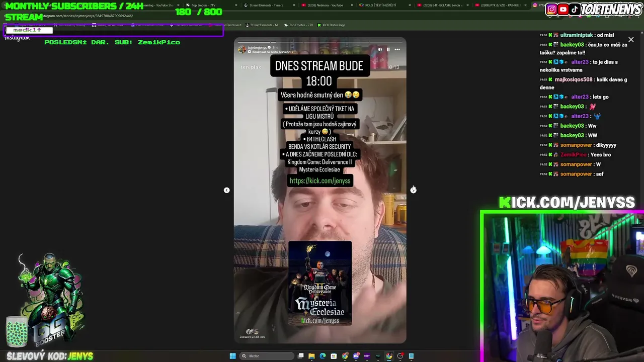Open File Explorer from the taskbar
Screen dimensions: 644x362
click(x=311, y=356)
